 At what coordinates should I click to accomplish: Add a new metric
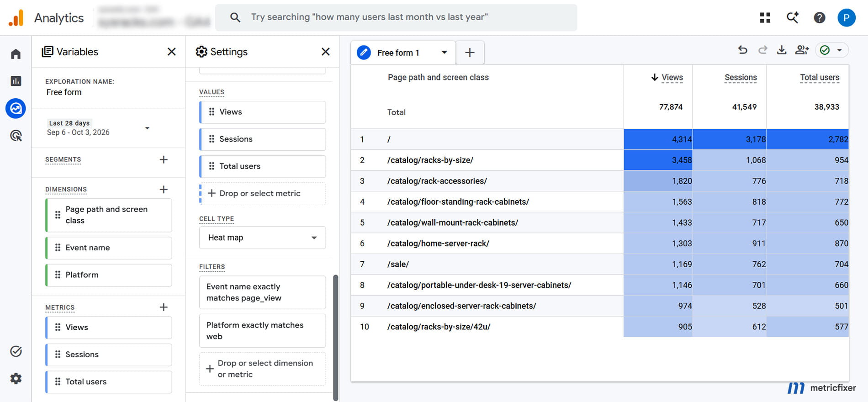(164, 307)
